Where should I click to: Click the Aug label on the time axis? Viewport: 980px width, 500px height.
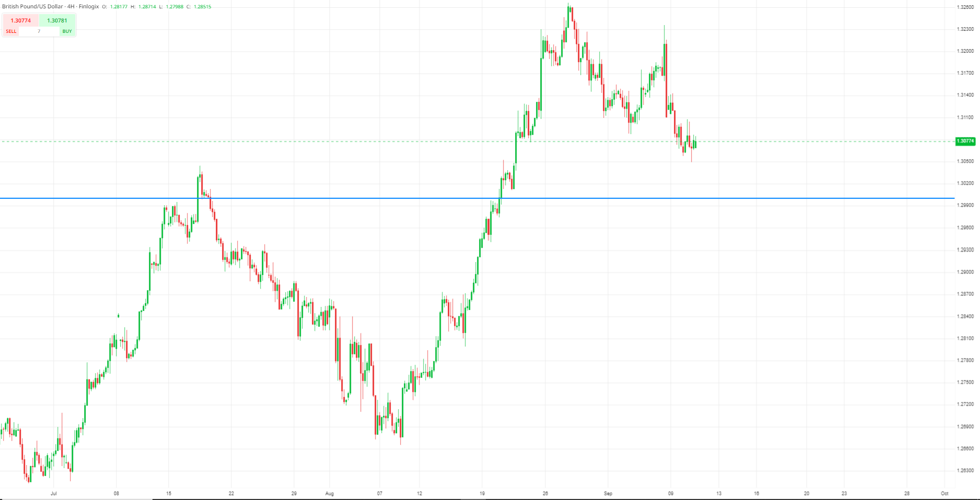pos(329,493)
